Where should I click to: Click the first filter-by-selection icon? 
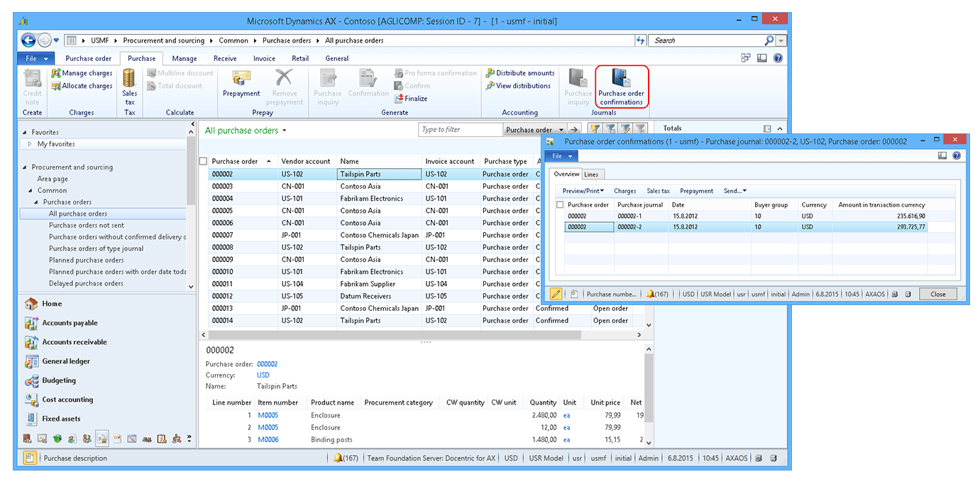[x=594, y=129]
